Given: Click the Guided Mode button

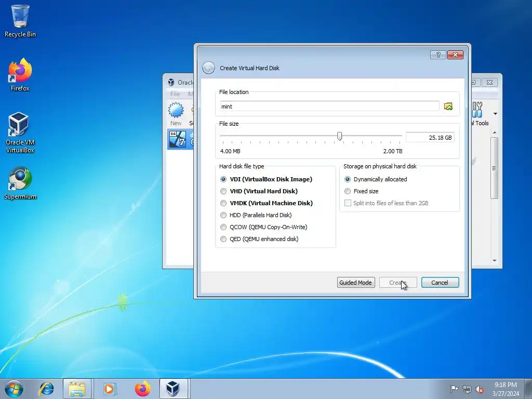Looking at the screenshot, I should tap(356, 283).
